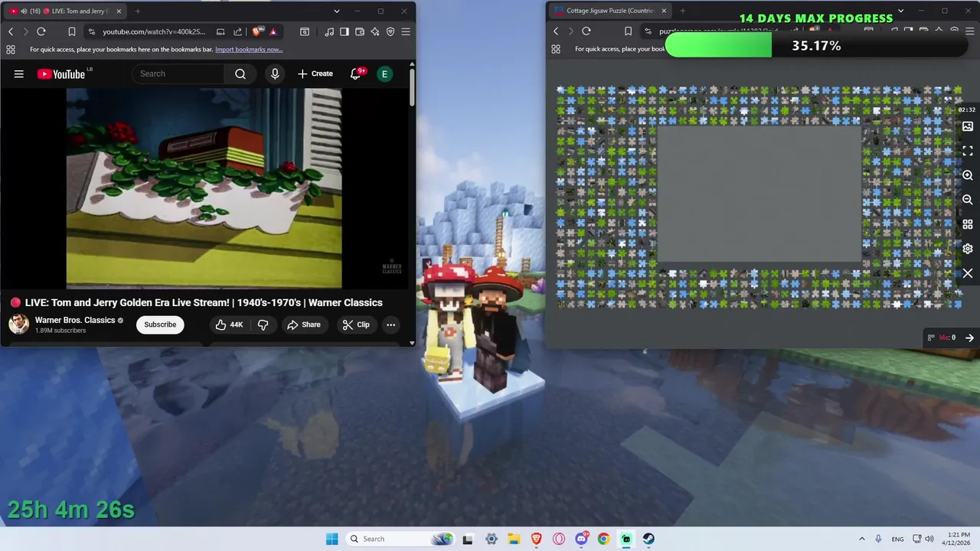Click the YouTube page vertical scrollbar
980x551 pixels.
(412, 88)
